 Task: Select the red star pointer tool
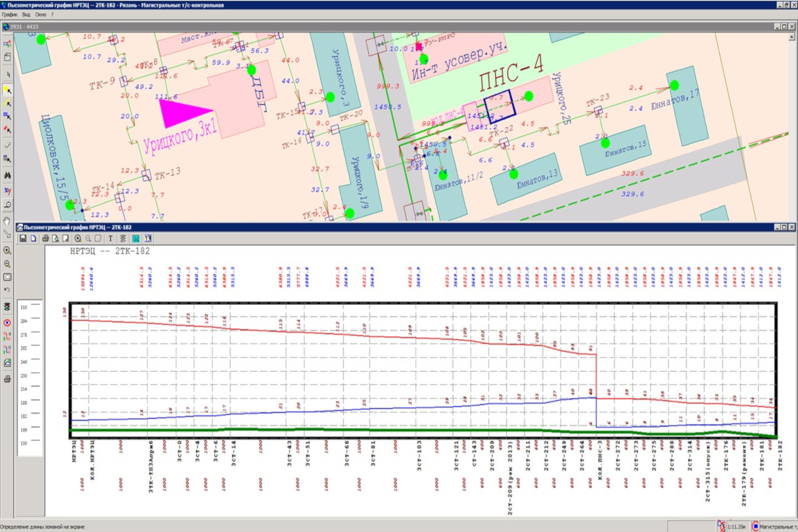pyautogui.click(x=7, y=129)
